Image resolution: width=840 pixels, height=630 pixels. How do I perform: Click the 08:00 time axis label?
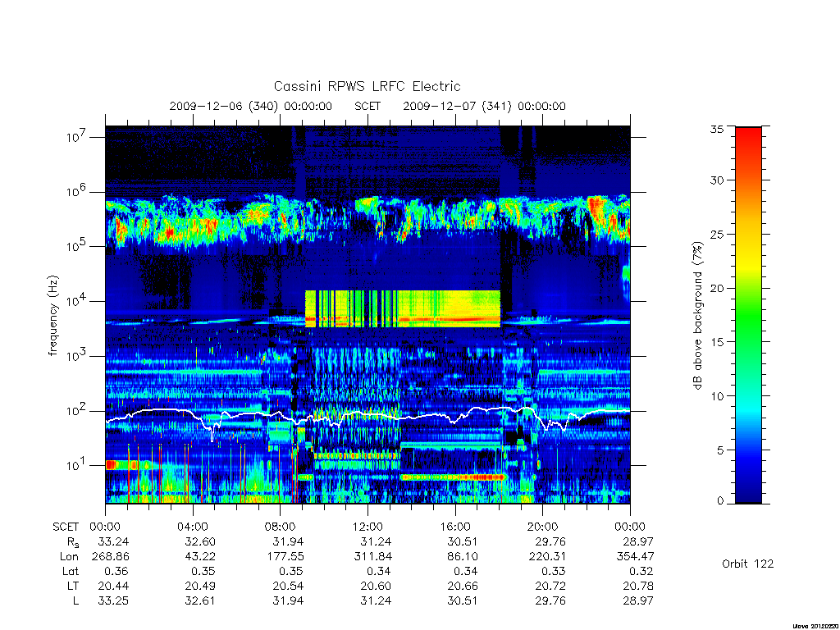tap(281, 527)
